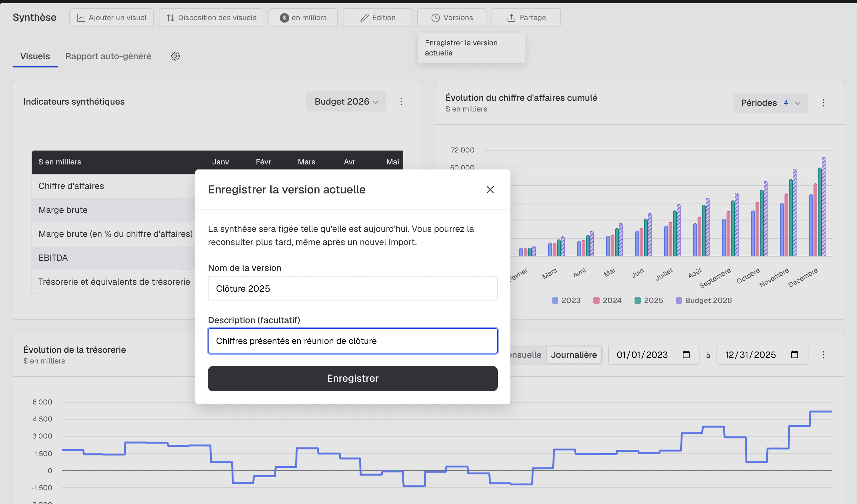Click the Nom de la version field
Image resolution: width=857 pixels, height=504 pixels.
coord(353,289)
